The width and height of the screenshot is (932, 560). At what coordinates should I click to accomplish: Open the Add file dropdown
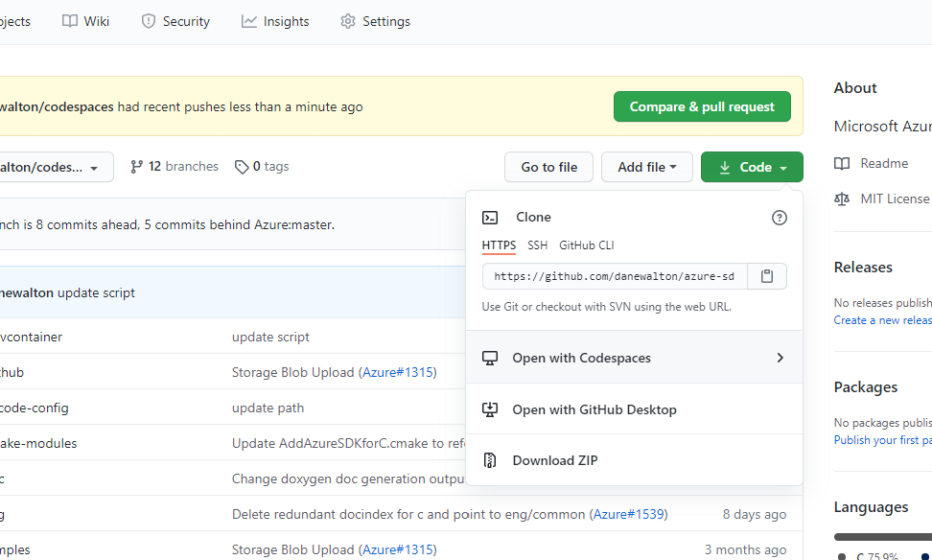coord(646,167)
